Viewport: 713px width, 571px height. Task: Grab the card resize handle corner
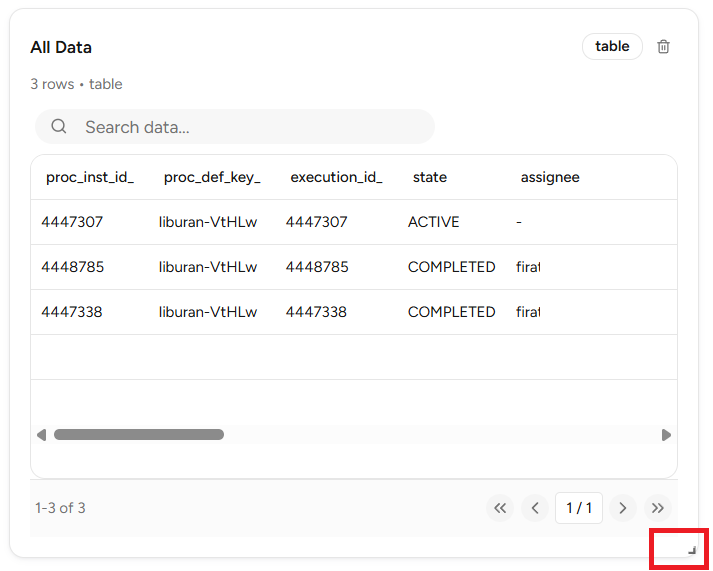click(x=692, y=550)
